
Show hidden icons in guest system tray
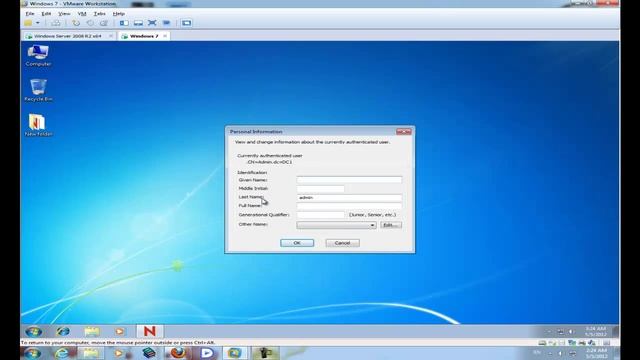(549, 331)
